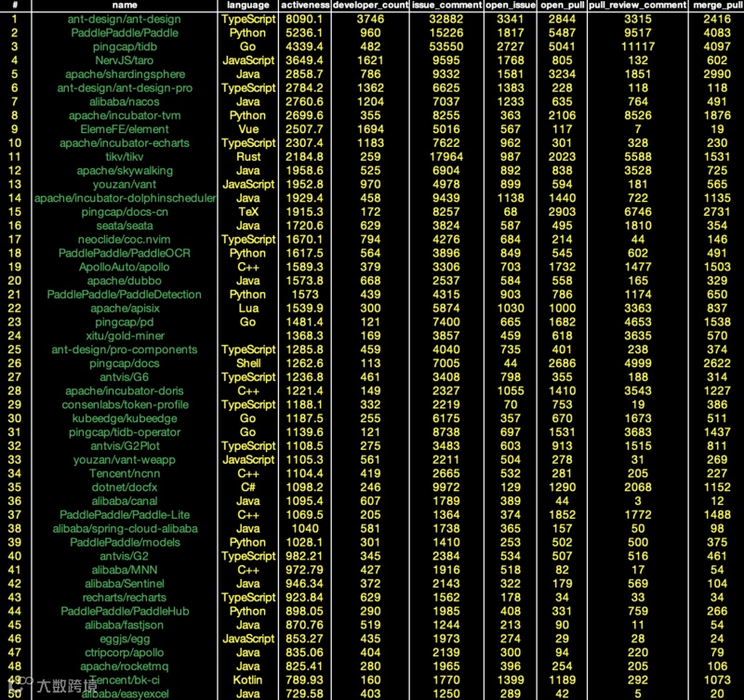The width and height of the screenshot is (744, 700).
Task: Click alibaba/MNN repository name
Action: [x=125, y=570]
